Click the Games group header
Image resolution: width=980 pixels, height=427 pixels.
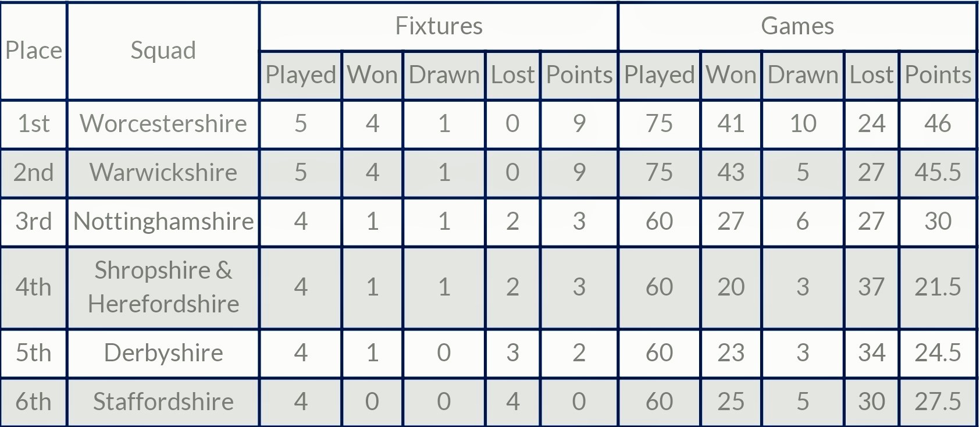coord(797,26)
